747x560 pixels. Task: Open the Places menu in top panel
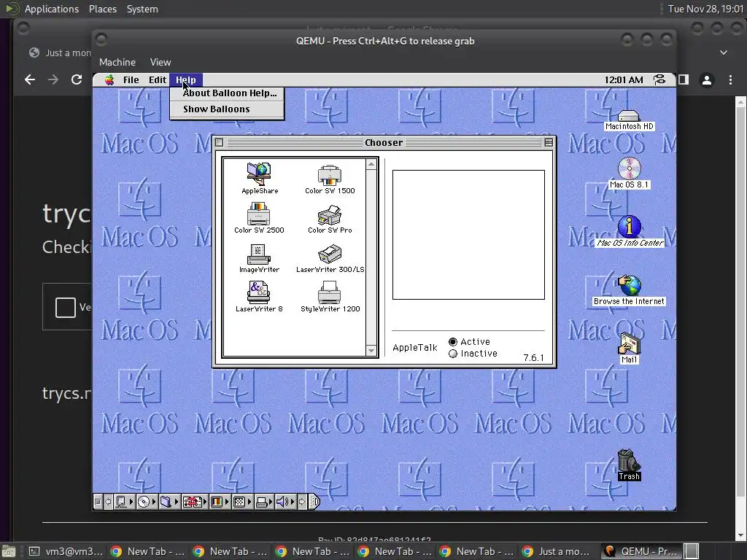coord(102,9)
